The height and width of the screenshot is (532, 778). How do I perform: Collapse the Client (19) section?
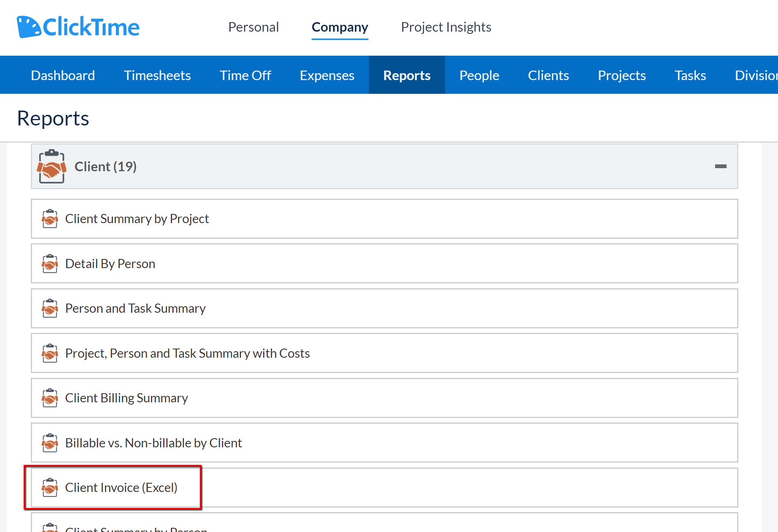click(721, 167)
